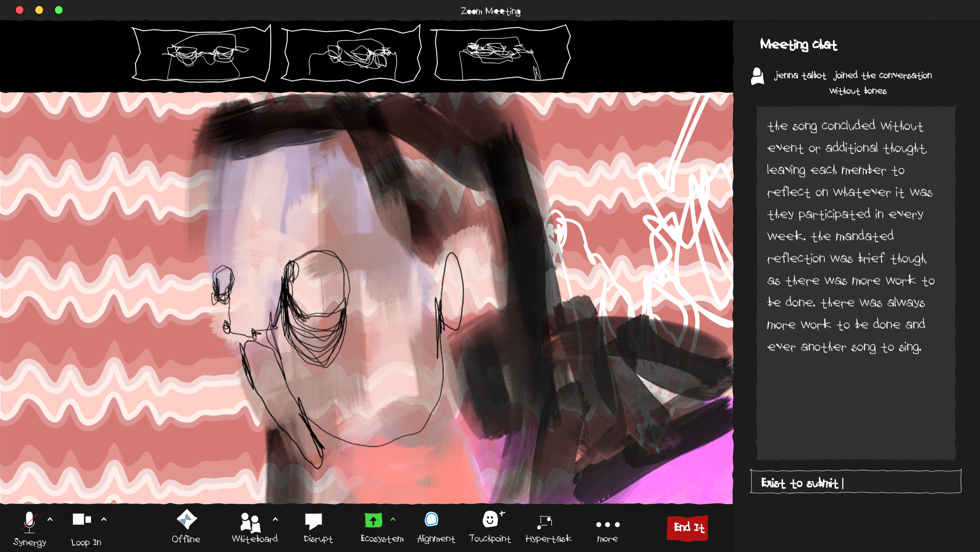The height and width of the screenshot is (552, 980).
Task: Expand the arrow next to Synergy
Action: coord(50,519)
